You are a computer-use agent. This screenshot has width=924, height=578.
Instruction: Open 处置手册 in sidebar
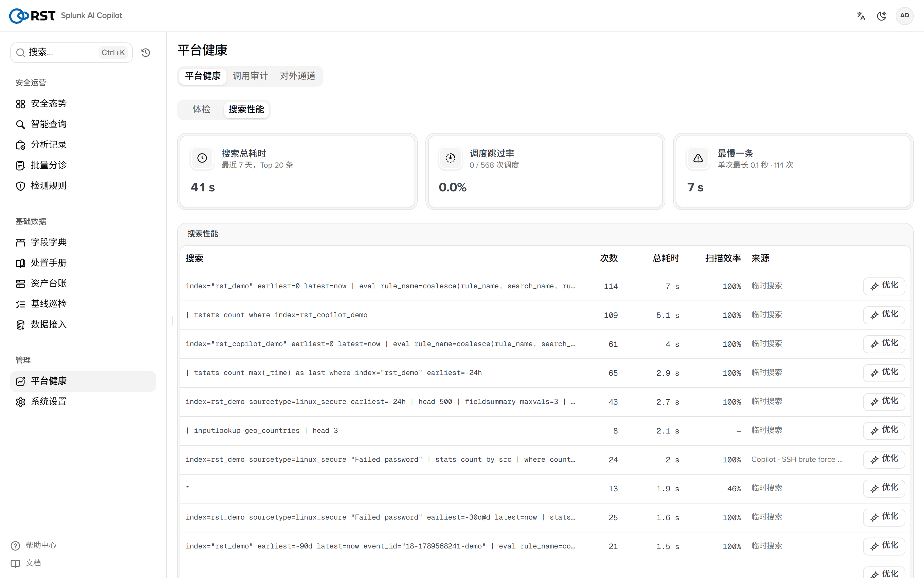[x=83, y=263]
